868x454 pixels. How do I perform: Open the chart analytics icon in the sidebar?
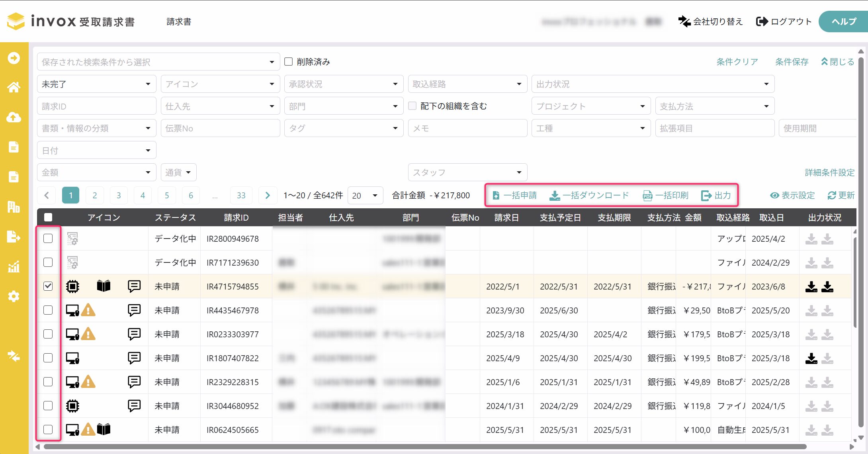pyautogui.click(x=14, y=266)
